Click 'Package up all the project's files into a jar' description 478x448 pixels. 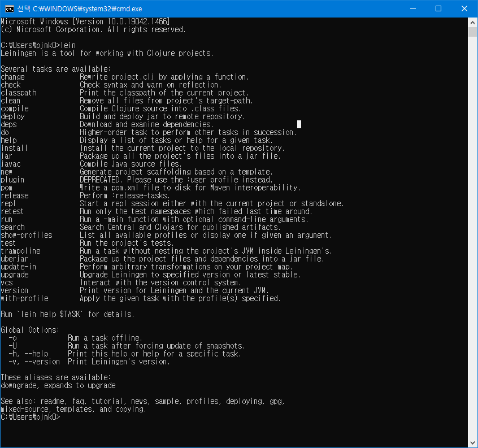click(x=180, y=156)
